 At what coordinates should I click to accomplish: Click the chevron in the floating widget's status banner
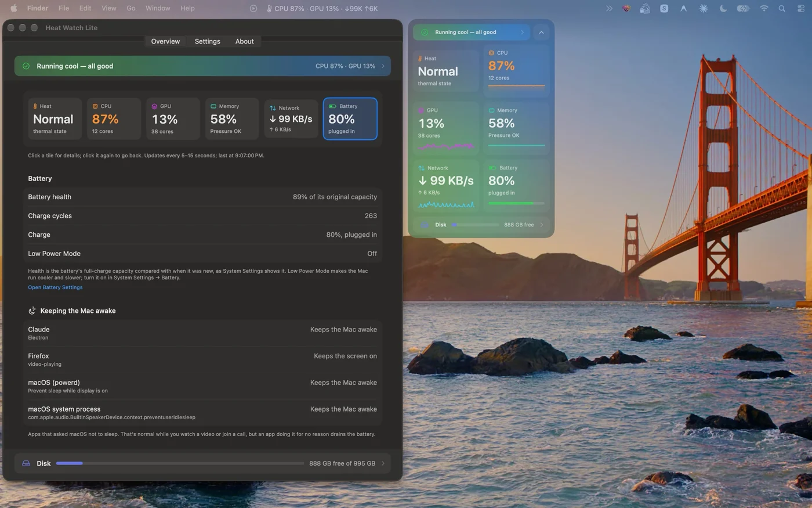pos(522,33)
